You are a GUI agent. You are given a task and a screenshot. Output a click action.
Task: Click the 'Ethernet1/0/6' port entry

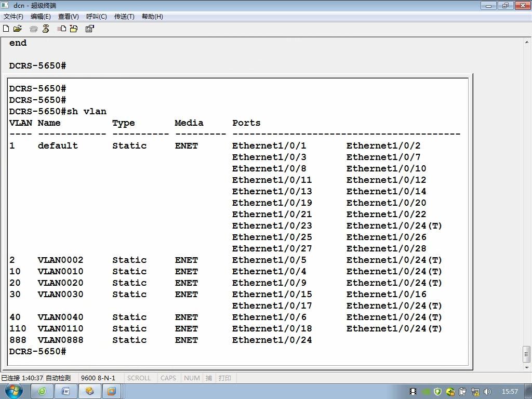[269, 317]
